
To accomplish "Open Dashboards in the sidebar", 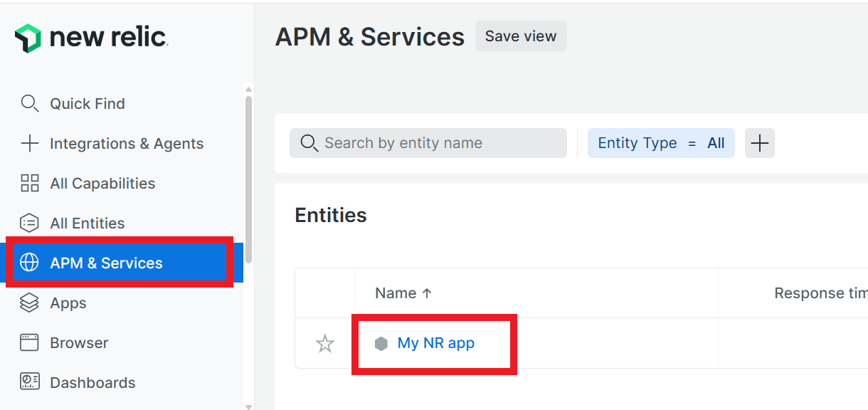I will 92,383.
